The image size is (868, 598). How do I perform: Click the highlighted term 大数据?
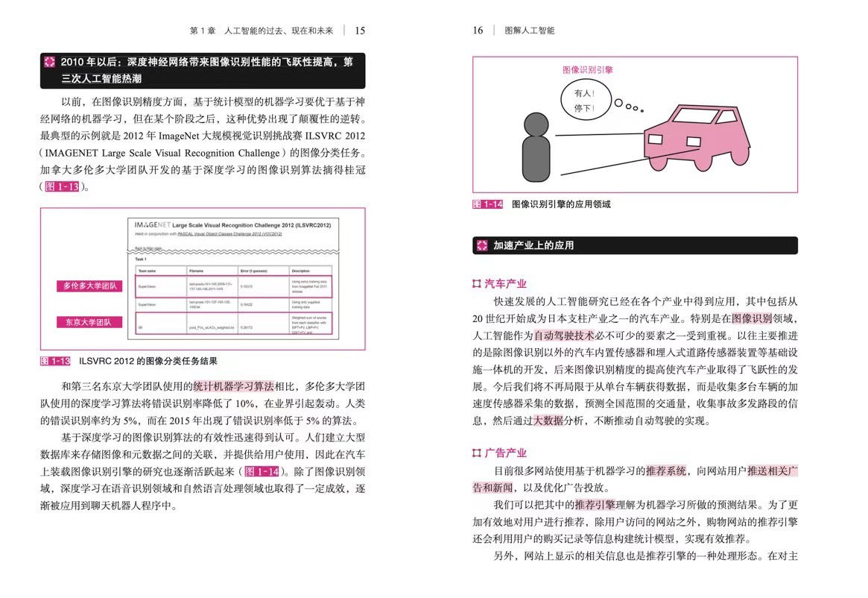click(548, 421)
